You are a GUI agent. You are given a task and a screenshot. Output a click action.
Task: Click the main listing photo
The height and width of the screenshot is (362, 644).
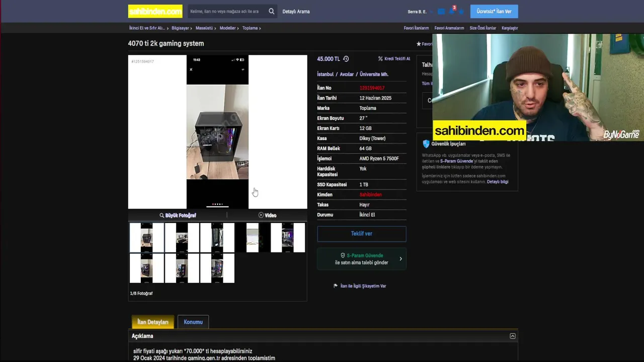tap(217, 132)
